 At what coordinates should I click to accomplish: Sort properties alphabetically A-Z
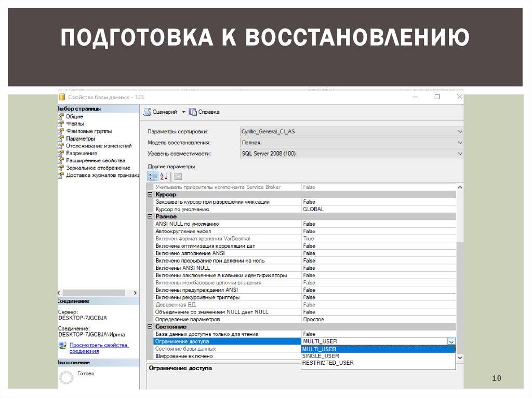(x=163, y=176)
